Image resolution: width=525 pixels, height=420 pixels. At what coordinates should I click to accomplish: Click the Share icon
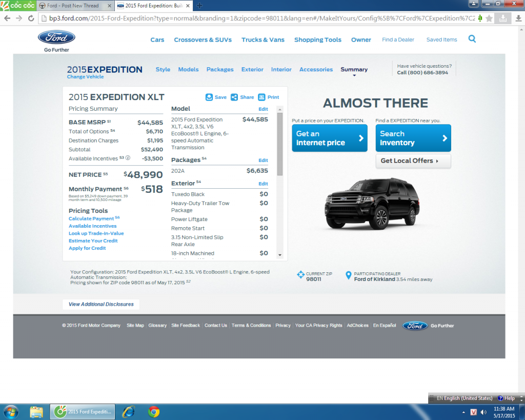point(234,97)
